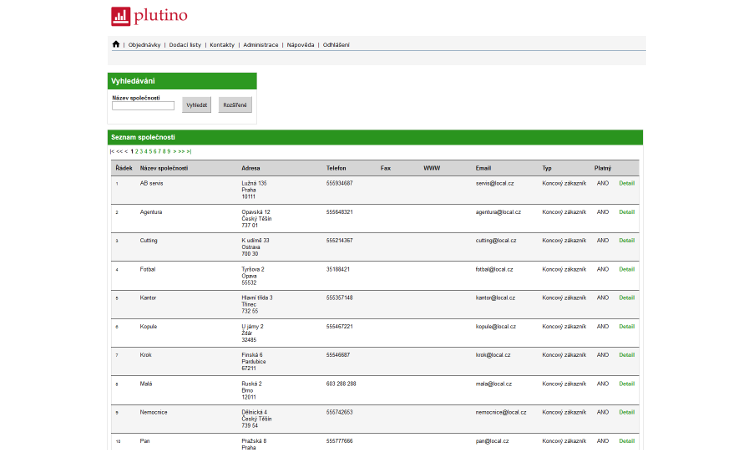Open Detail for AB servis
750x450 pixels.
[x=627, y=183]
